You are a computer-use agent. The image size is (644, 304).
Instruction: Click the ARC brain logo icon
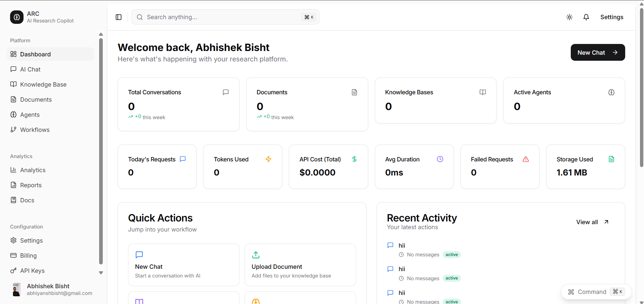[x=17, y=17]
